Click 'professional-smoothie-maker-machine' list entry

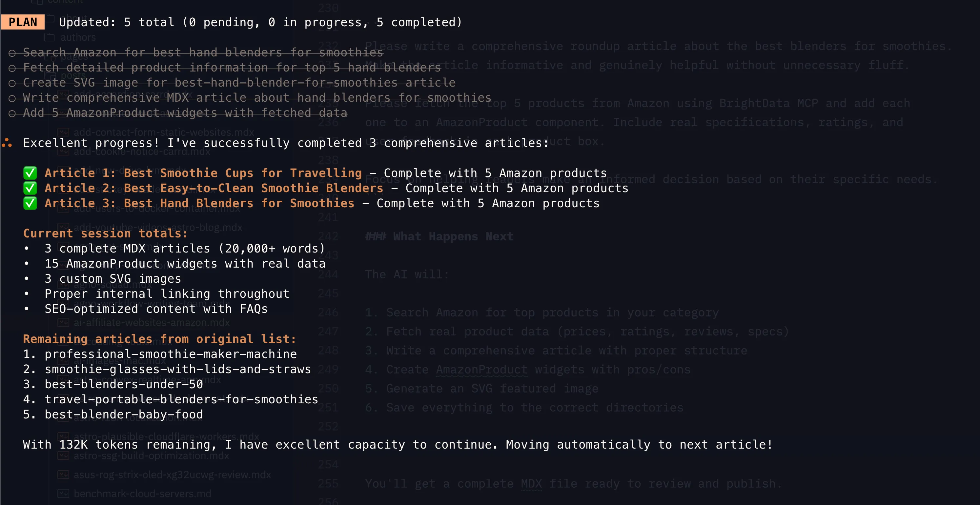[171, 354]
